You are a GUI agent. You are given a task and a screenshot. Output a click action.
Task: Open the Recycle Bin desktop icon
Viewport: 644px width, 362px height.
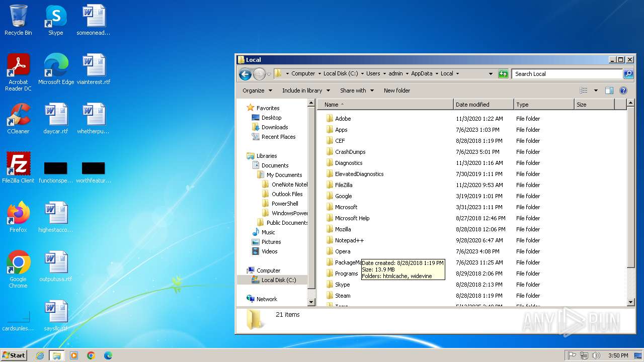[x=18, y=20]
